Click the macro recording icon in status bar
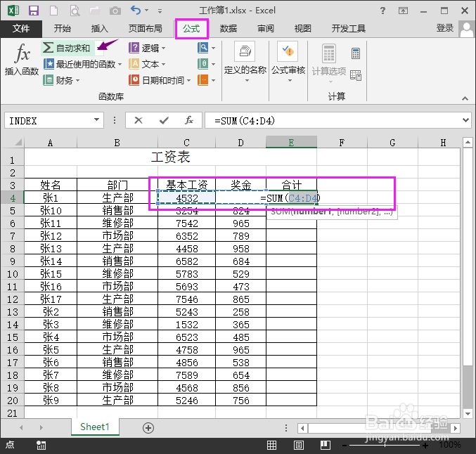 click(41, 445)
